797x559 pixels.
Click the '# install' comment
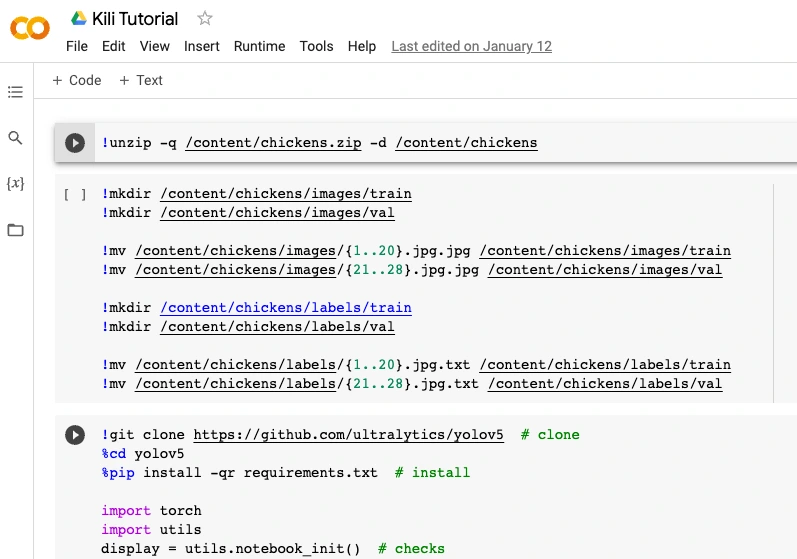(x=433, y=473)
